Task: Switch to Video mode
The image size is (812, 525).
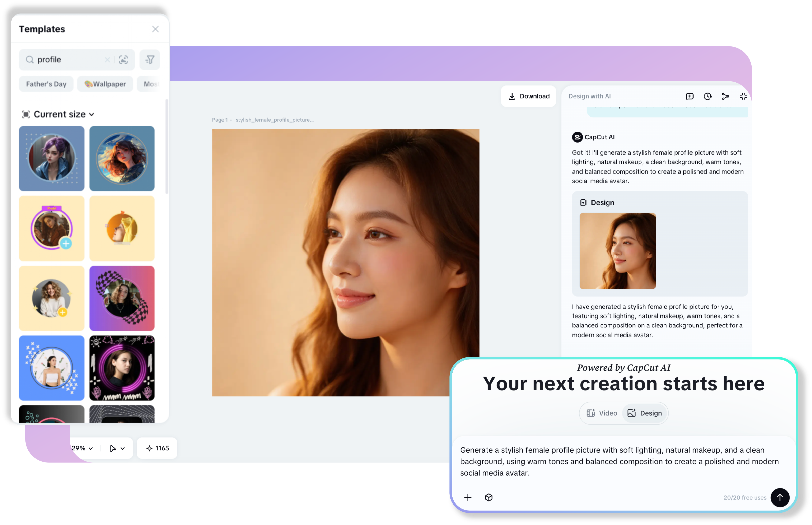Action: 602,413
